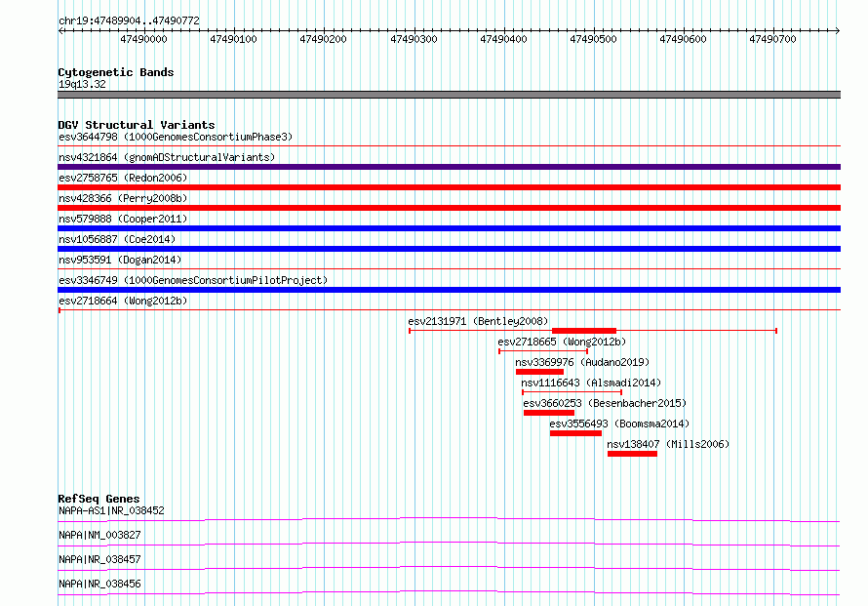Click the esv3644798 1000GenomesConsortiumPhase3 variant label
Image resolution: width=868 pixels, height=606 pixels.
coord(176,137)
